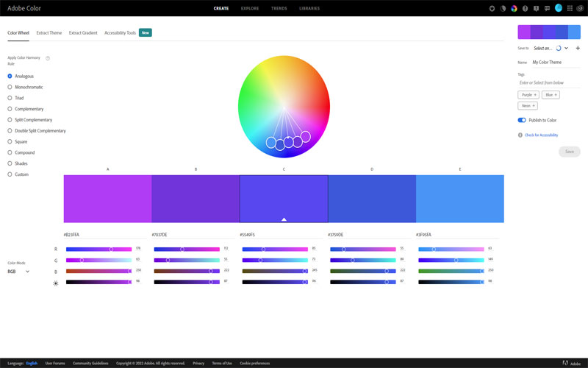Click the exclamation feedback icon
Viewport: 588px width, 368px height.
click(x=537, y=8)
